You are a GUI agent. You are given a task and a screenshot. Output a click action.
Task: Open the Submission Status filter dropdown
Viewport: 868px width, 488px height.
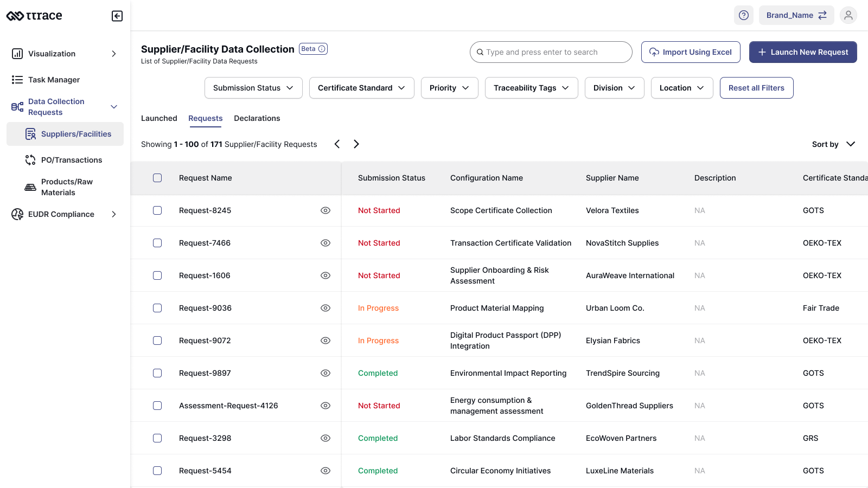pos(253,88)
